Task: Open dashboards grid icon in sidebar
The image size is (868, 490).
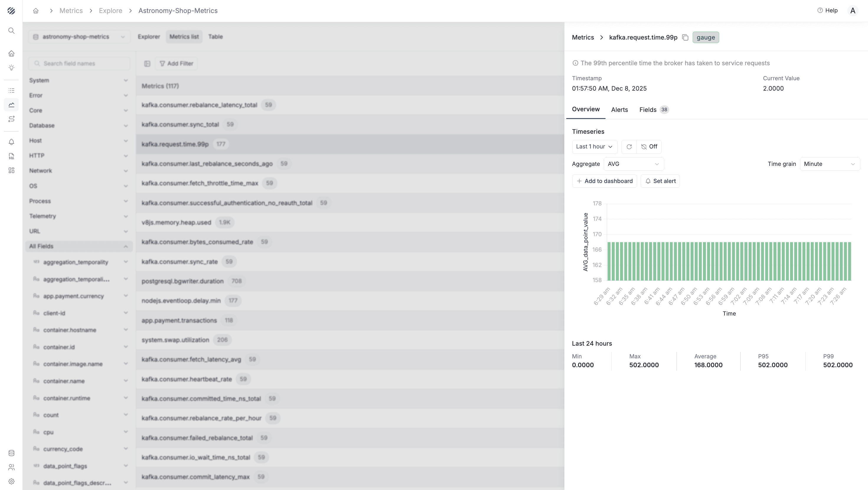Action: (11, 170)
